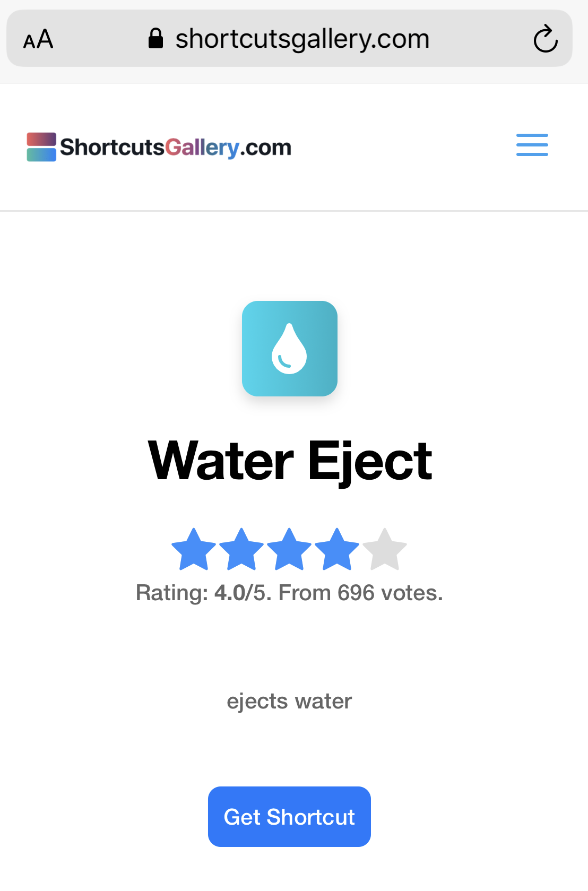Tap the ".com" part of the logo
The height and width of the screenshot is (891, 588).
pos(266,148)
